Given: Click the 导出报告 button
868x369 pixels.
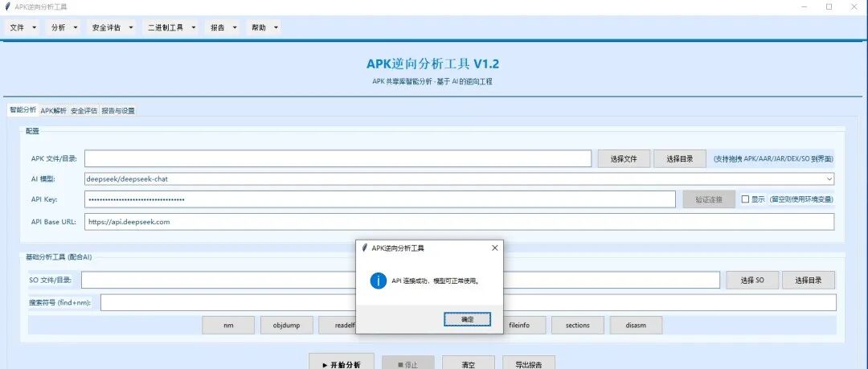Looking at the screenshot, I should [x=528, y=363].
